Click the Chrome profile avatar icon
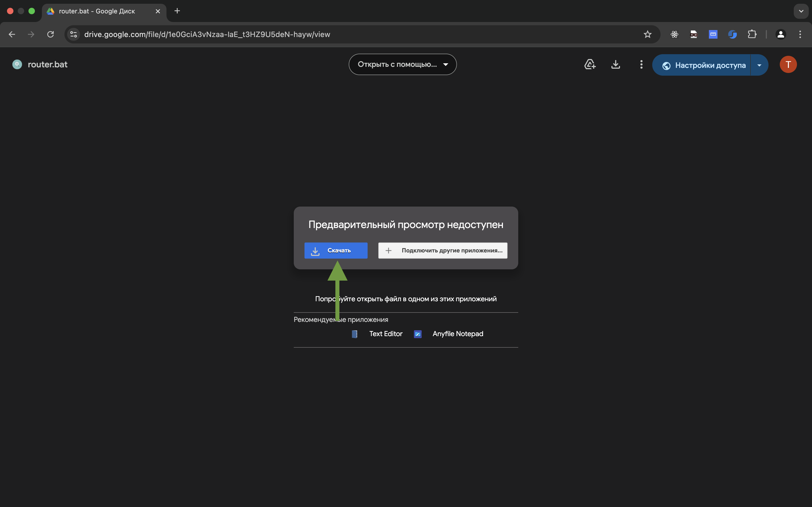 781,34
